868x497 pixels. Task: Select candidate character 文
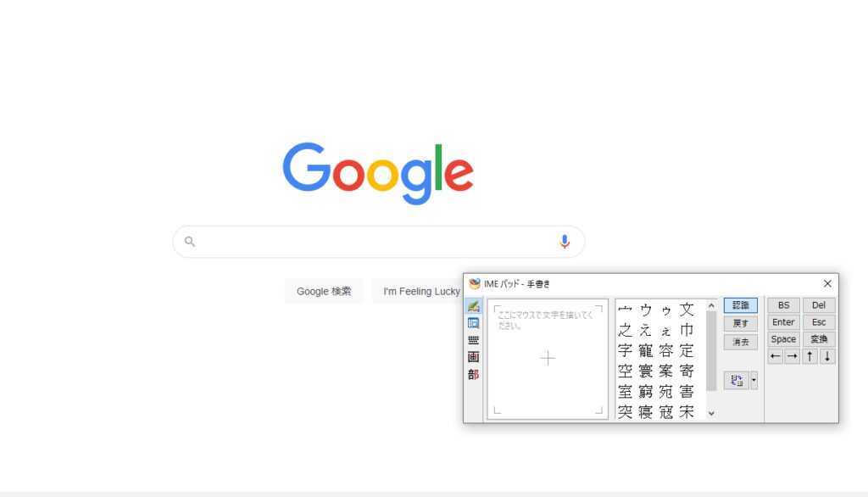(687, 310)
